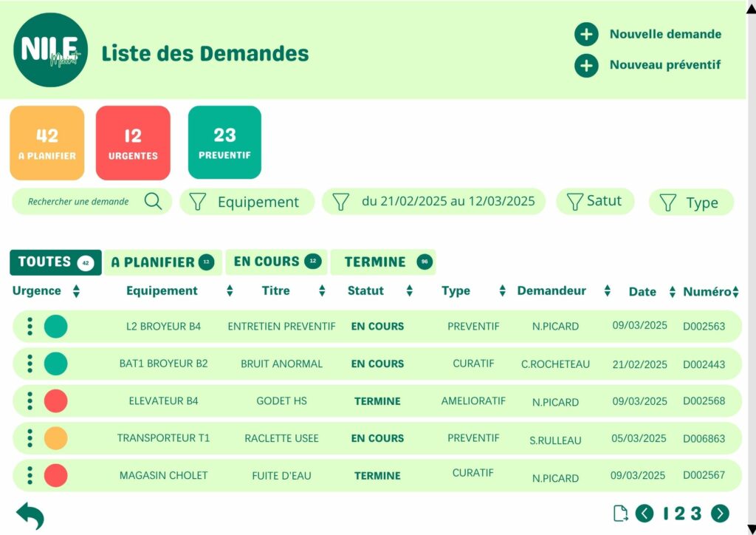Open the date range filter
Viewport: 756px width, 535px height.
(433, 201)
